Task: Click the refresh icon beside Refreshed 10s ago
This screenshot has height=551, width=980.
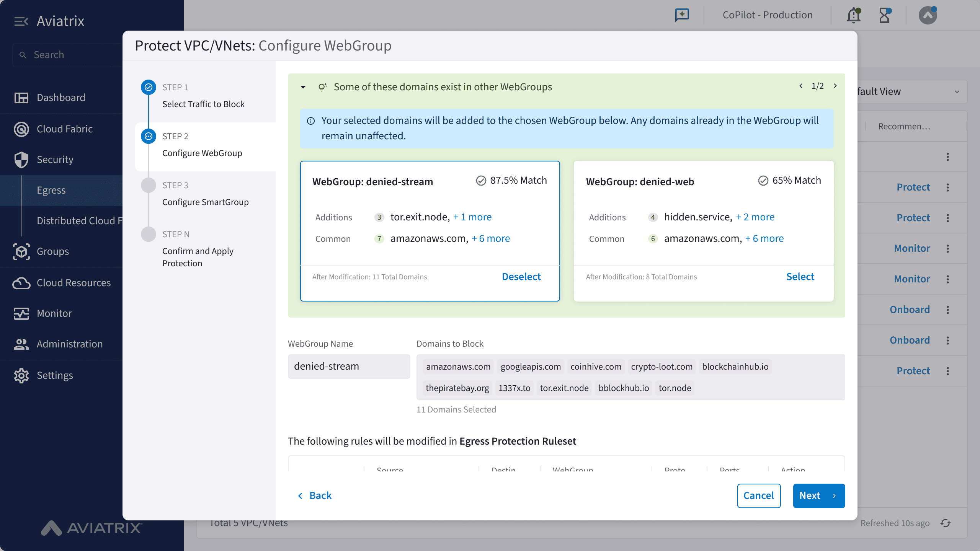Action: click(x=946, y=523)
